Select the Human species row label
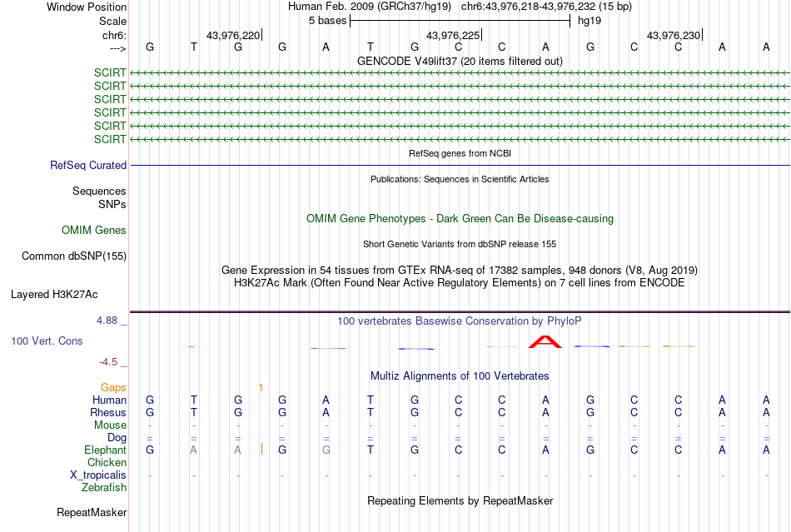 [x=109, y=400]
